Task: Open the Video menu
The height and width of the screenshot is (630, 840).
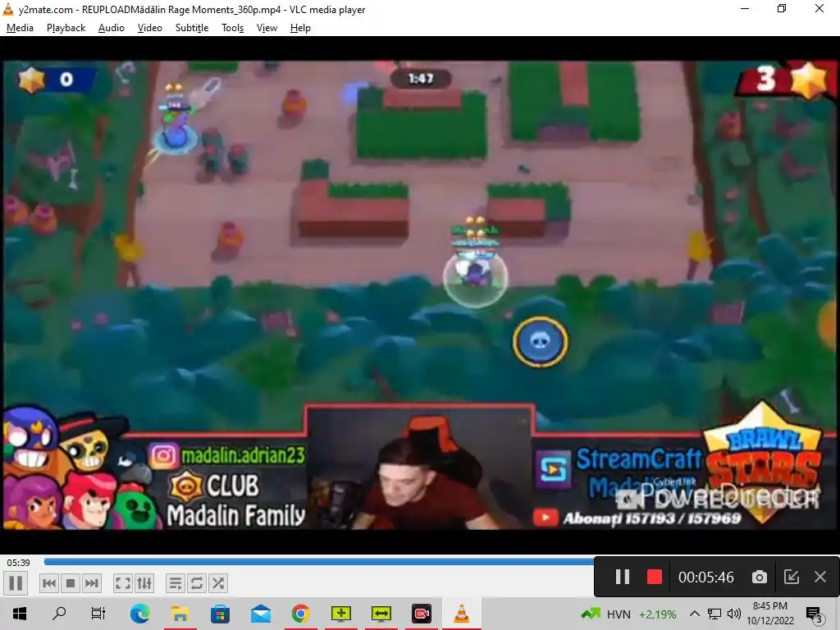Action: click(150, 28)
